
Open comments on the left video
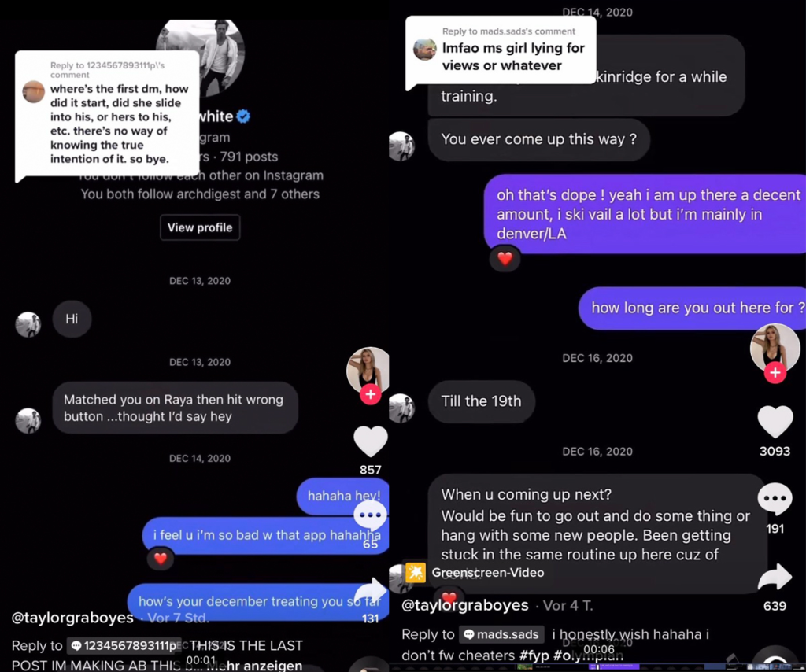(x=370, y=515)
